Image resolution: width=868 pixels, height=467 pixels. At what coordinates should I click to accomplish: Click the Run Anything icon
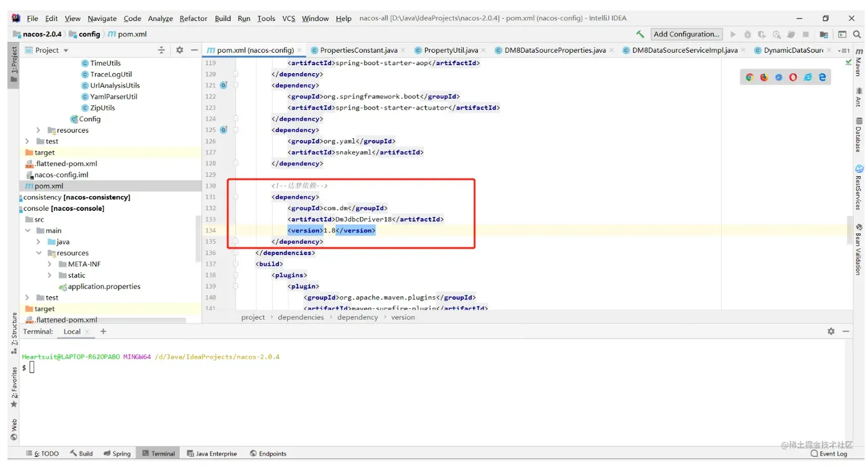pos(842,35)
